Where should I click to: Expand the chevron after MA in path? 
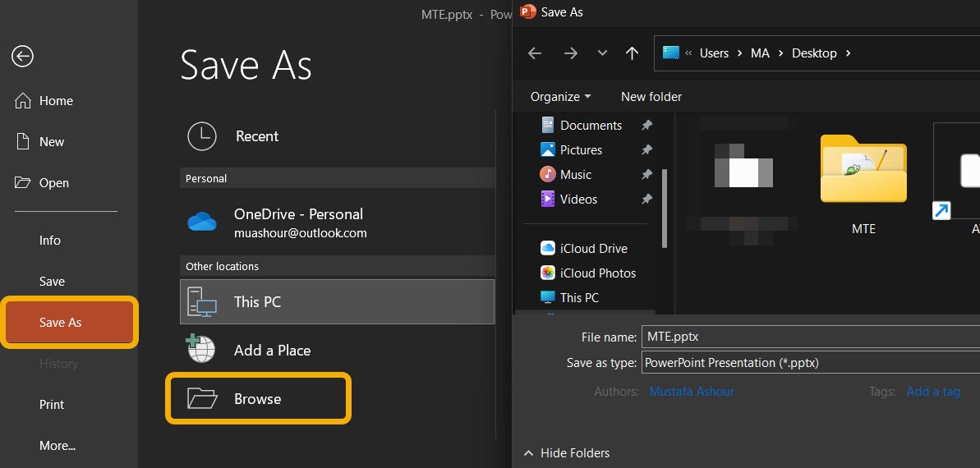[x=781, y=53]
